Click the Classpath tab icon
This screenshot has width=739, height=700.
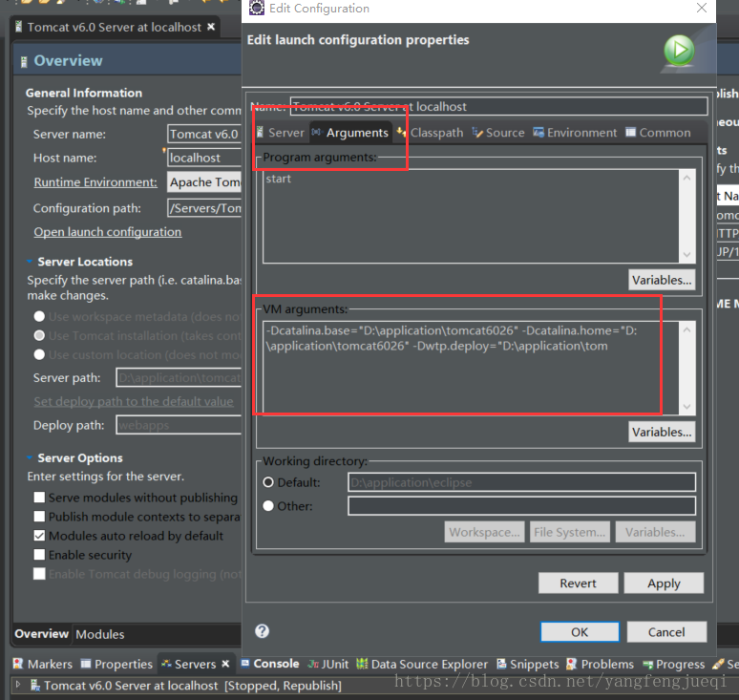401,132
